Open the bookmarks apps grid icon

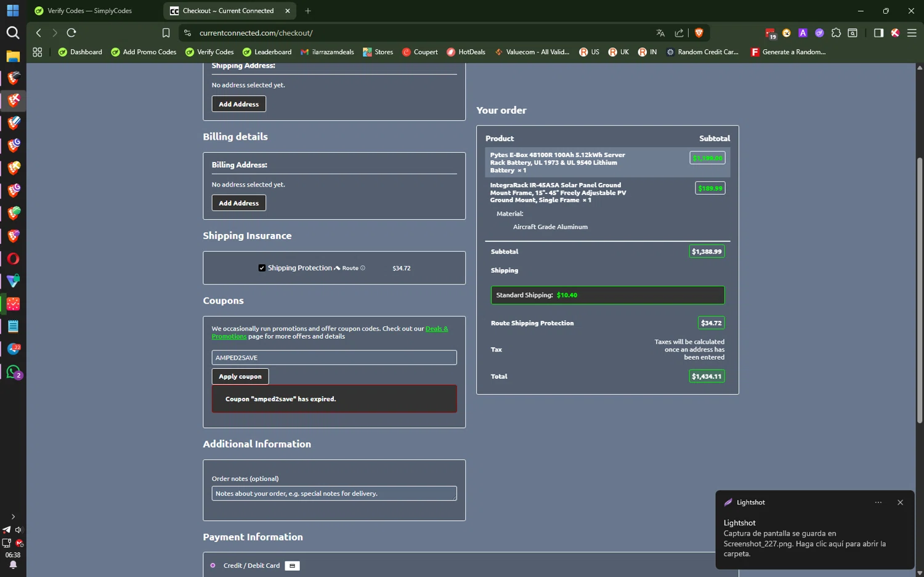pos(38,52)
